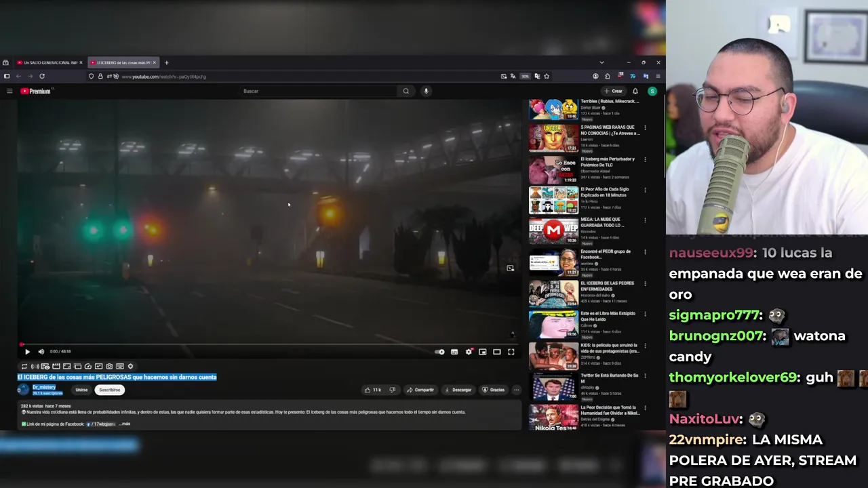Mute the video with the speaker icon

[x=41, y=352]
